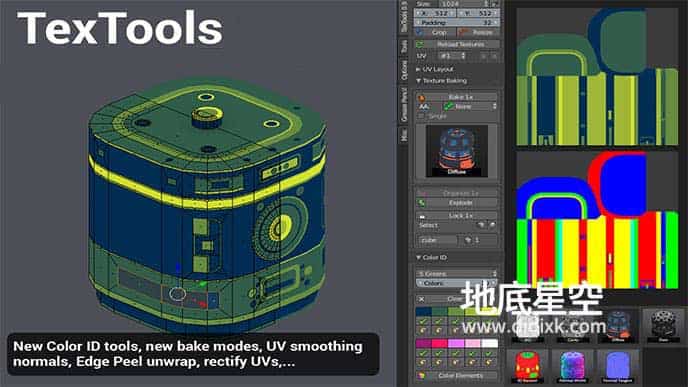Assign white color using its checkmark
Image resolution: width=688 pixels, height=387 pixels.
click(x=489, y=353)
